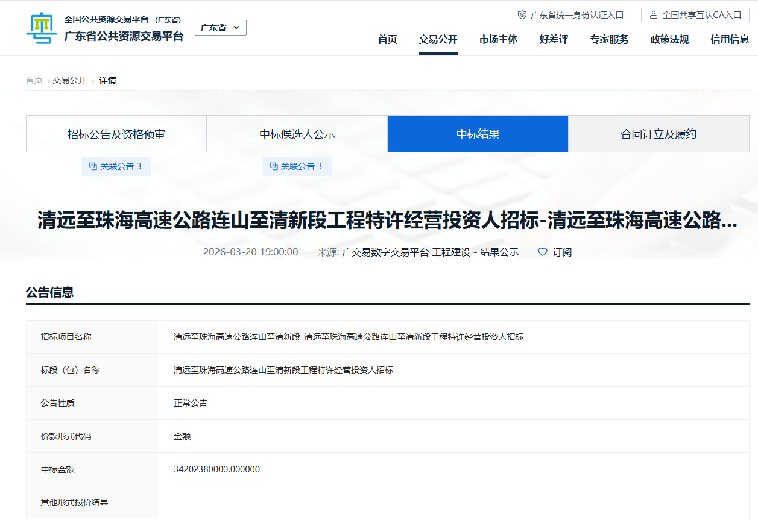Click copy icon under 中标候选人公示 tab

click(274, 166)
